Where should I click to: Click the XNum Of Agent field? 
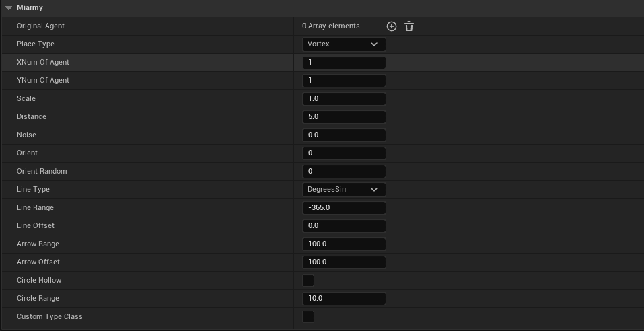344,63
